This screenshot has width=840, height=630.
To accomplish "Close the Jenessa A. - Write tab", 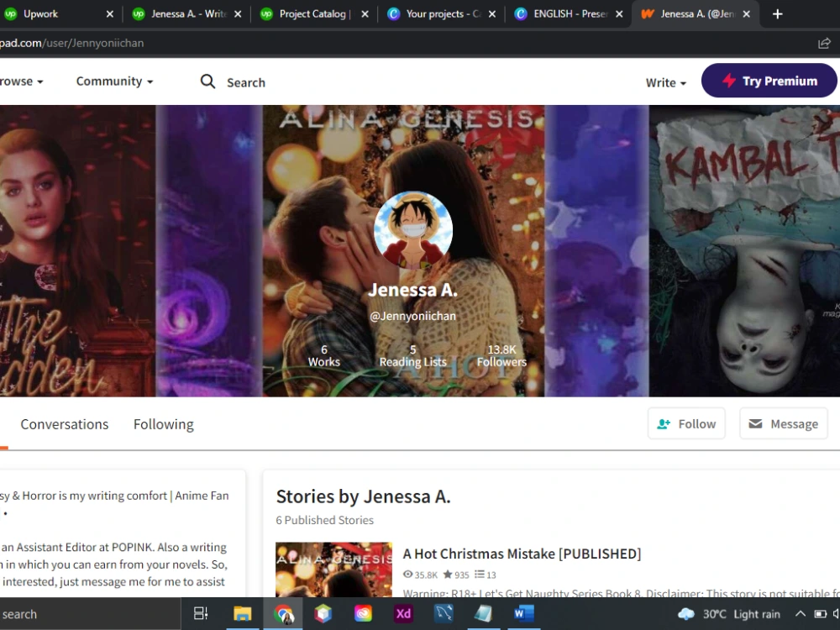I will 238,14.
